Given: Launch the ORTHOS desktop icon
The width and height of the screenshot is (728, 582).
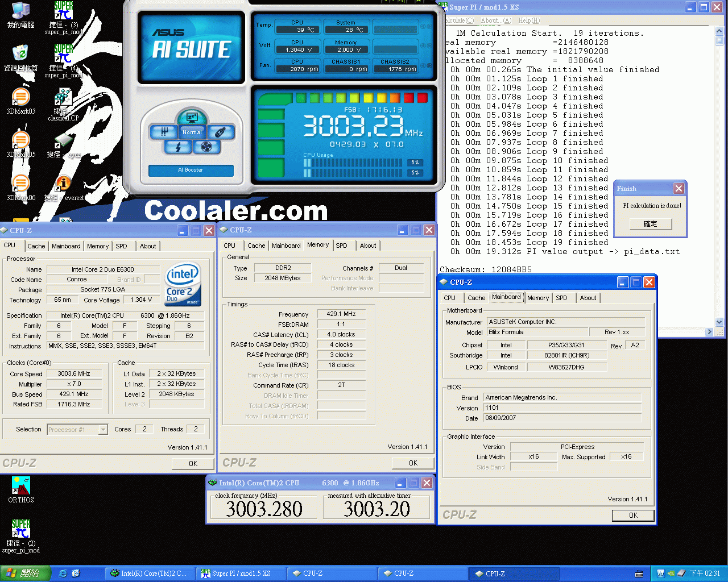Looking at the screenshot, I should click(21, 490).
